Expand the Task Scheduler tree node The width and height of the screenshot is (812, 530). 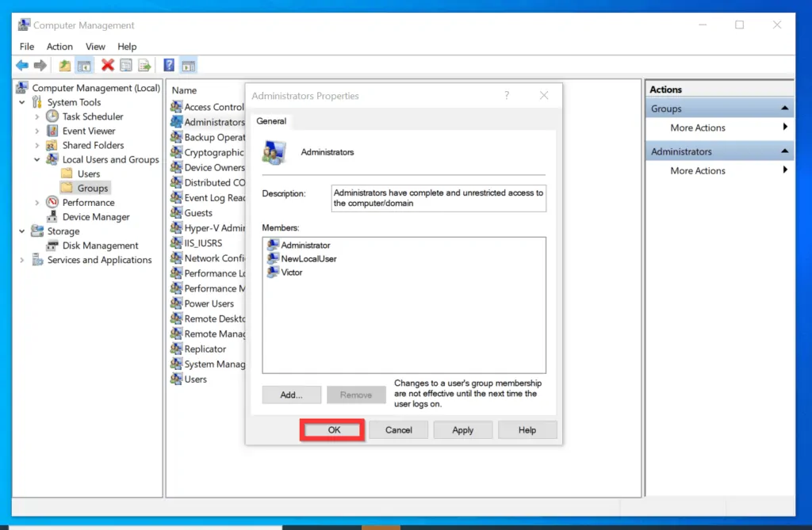(37, 117)
